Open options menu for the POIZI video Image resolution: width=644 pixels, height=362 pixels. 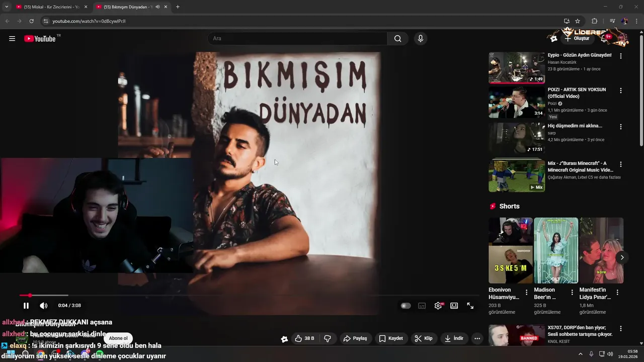pyautogui.click(x=621, y=90)
